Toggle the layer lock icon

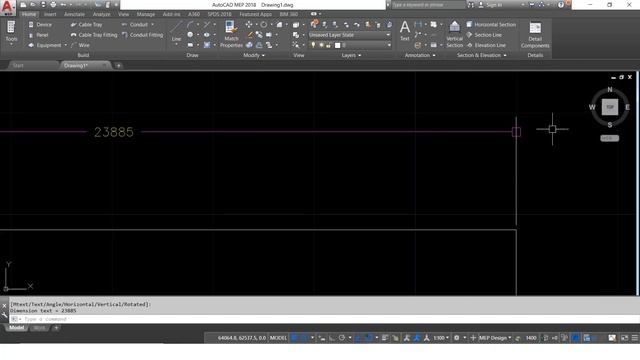click(x=329, y=45)
